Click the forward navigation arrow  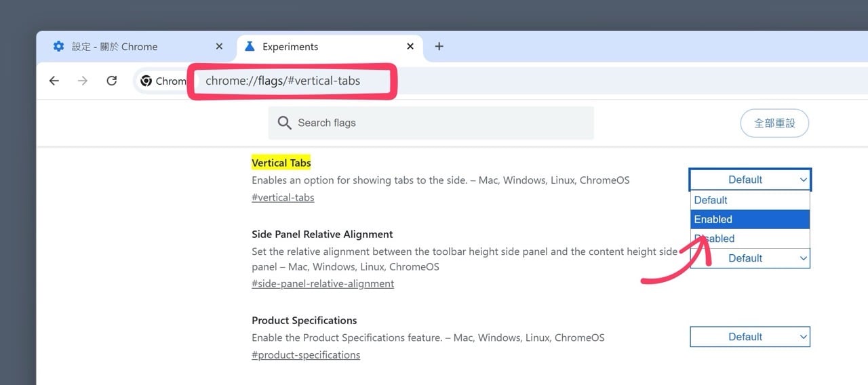pyautogui.click(x=83, y=81)
